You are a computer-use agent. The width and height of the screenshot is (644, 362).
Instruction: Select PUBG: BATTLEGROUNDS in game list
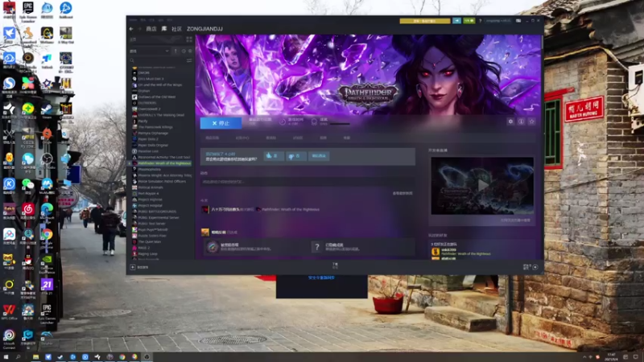tap(156, 212)
